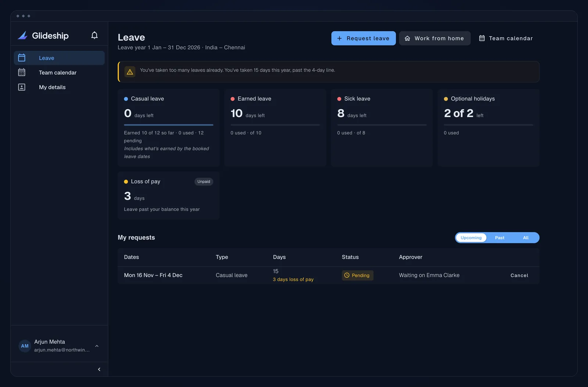The height and width of the screenshot is (387, 588).
Task: Expand the Arjun Mehta account menu chevron
Action: pos(97,346)
